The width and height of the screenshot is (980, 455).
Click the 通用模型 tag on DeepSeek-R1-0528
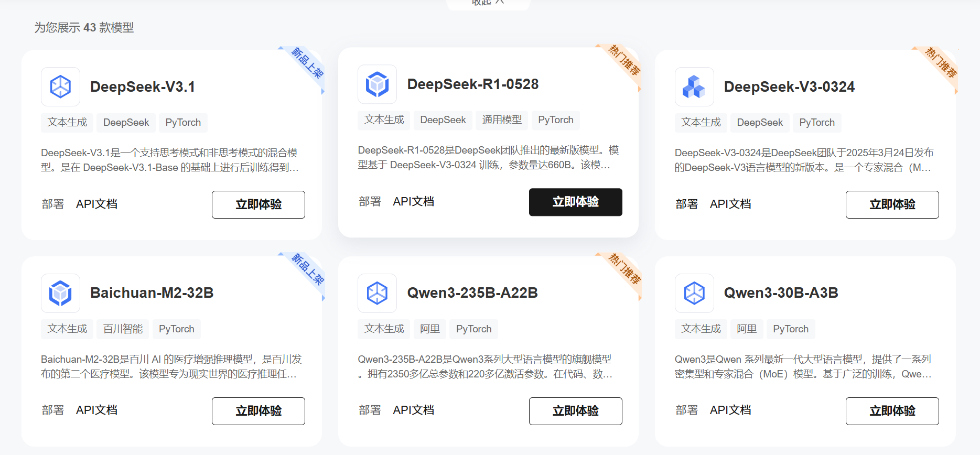click(x=502, y=120)
